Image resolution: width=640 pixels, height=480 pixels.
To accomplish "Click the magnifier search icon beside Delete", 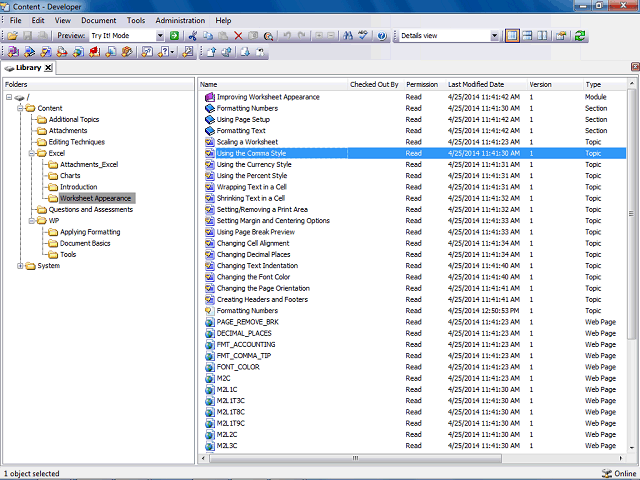I will 268,36.
